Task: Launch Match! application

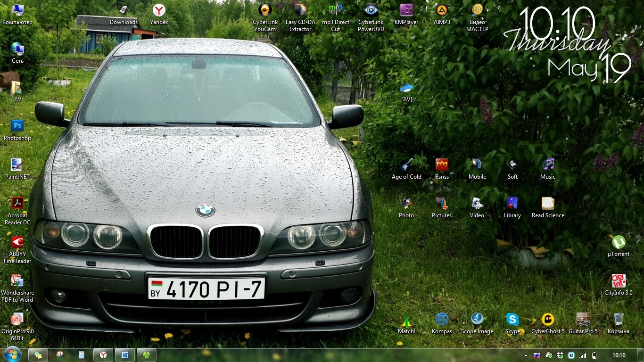Action: [x=406, y=323]
